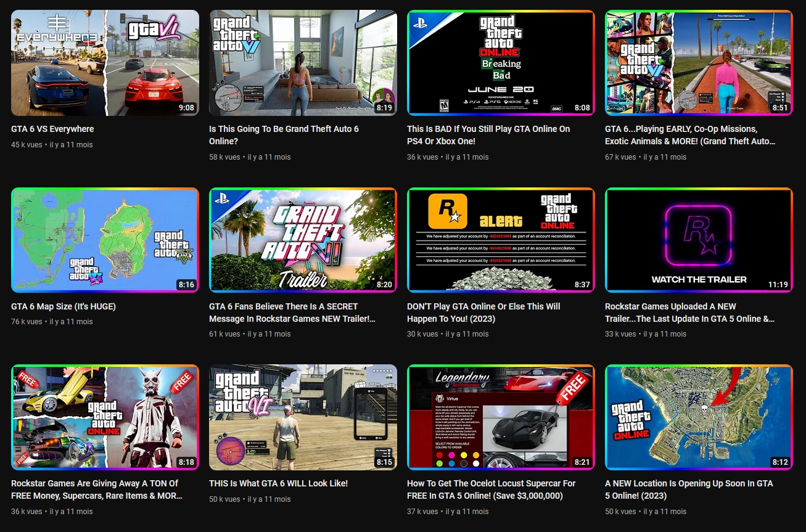806x532 pixels.
Task: Click the 8:16 duration badge
Action: point(186,285)
